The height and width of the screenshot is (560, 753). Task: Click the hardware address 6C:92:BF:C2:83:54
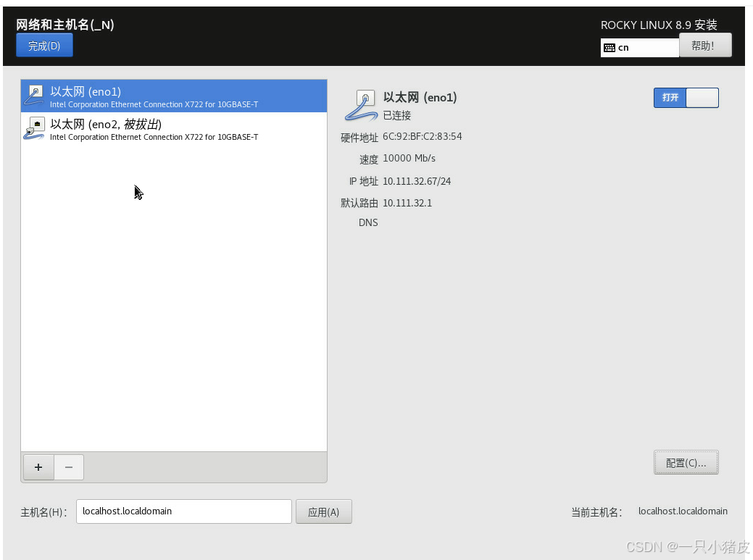coord(422,137)
